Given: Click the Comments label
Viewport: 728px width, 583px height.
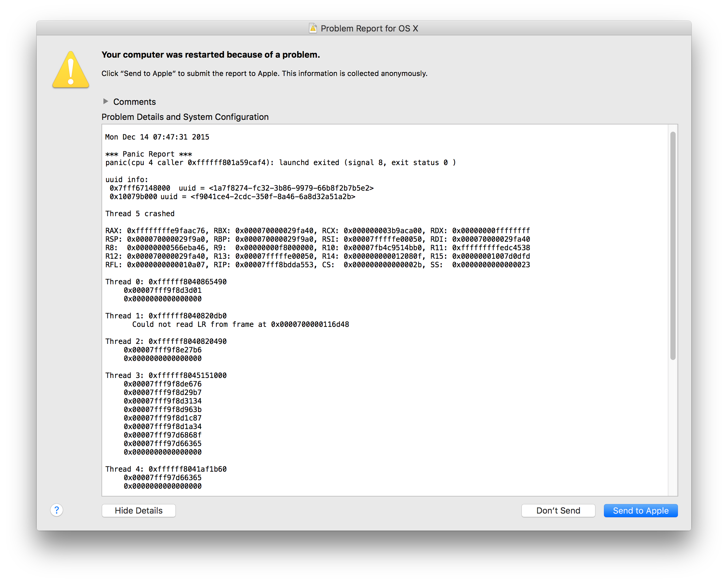Looking at the screenshot, I should click(135, 102).
